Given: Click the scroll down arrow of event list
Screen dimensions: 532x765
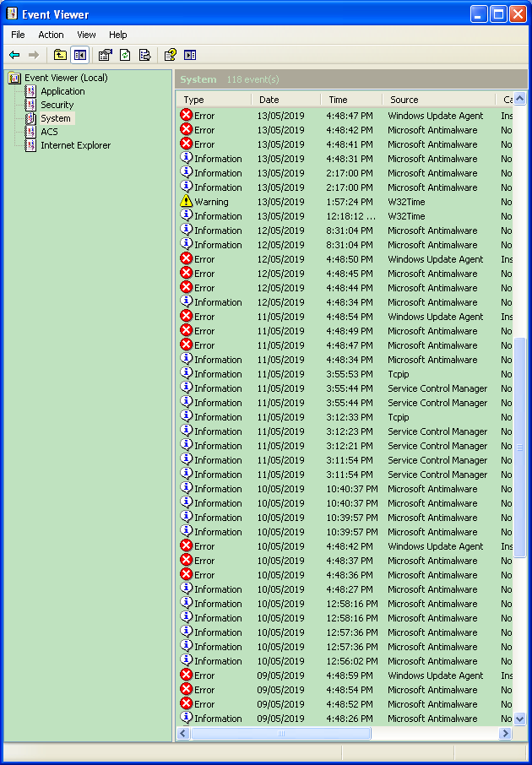Looking at the screenshot, I should click(x=520, y=719).
